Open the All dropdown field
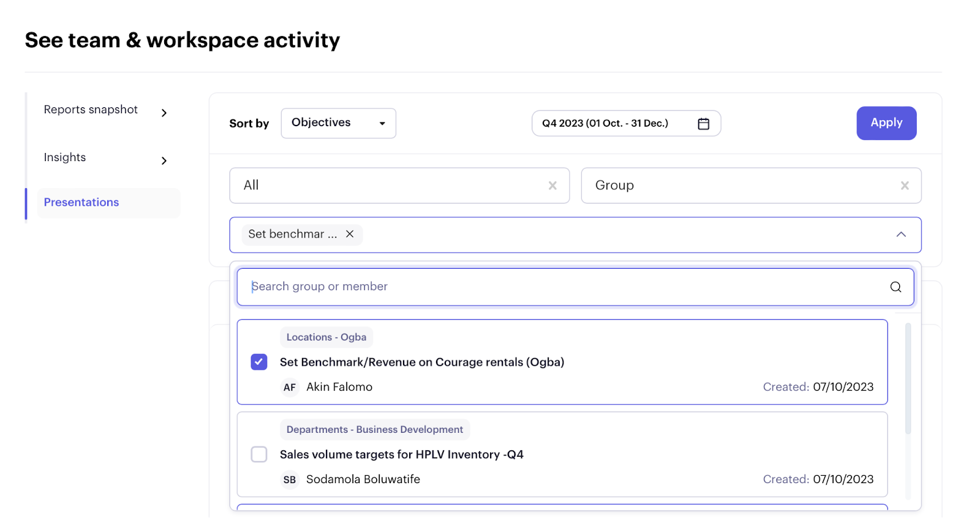 pos(399,186)
